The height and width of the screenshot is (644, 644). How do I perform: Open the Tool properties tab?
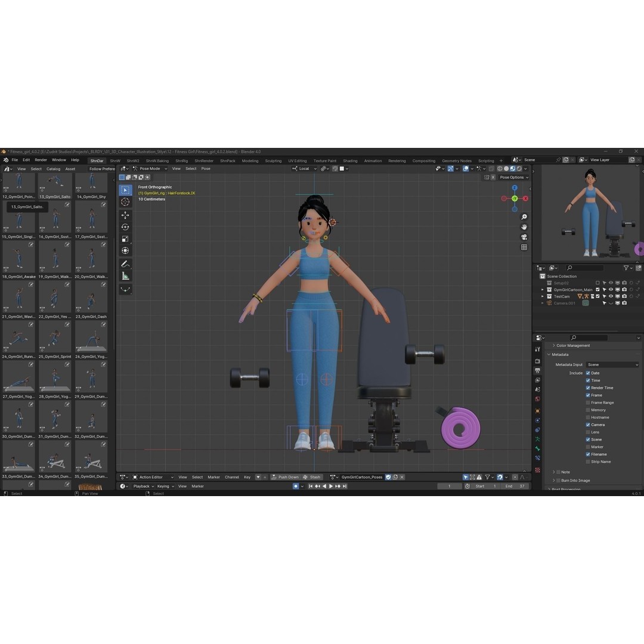[538, 349]
